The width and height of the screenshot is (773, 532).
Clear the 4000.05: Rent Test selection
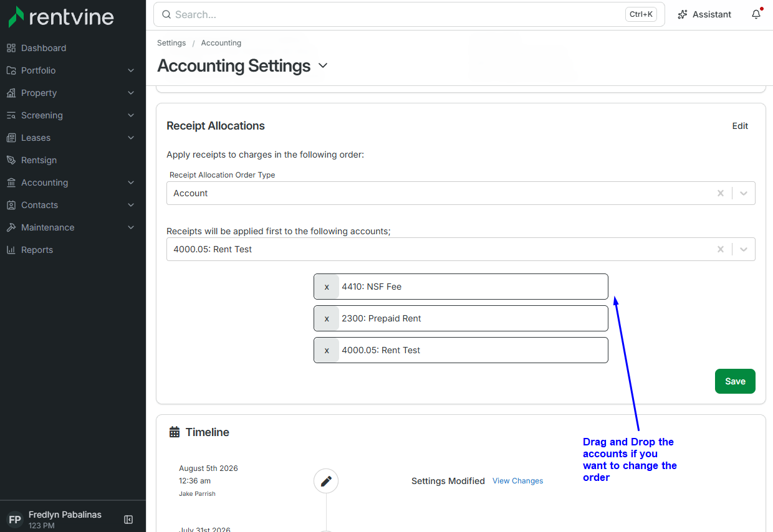(721, 249)
